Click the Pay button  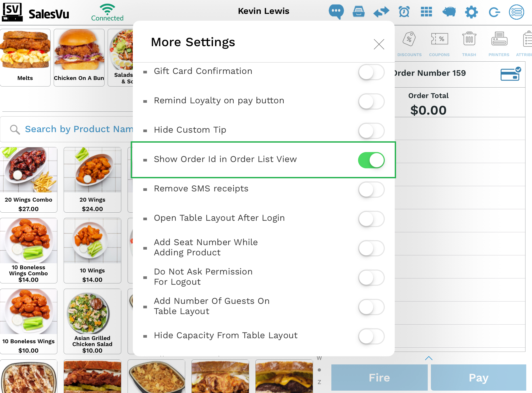point(478,378)
